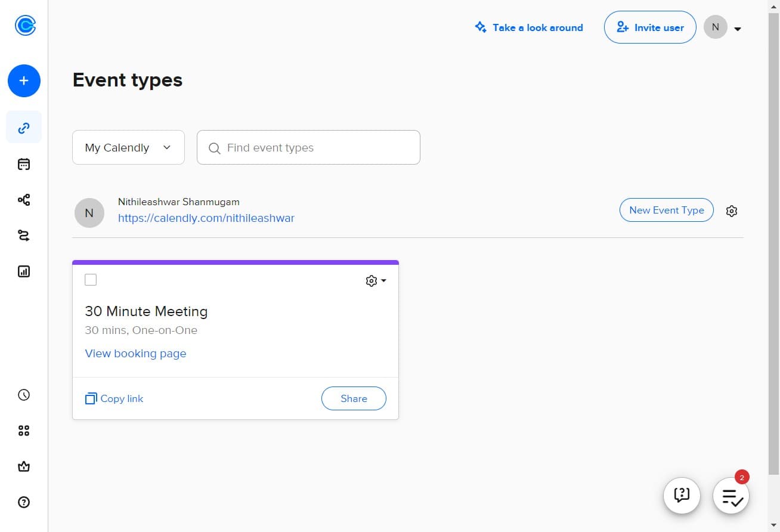Focus the Find event types search field

pyautogui.click(x=316, y=147)
